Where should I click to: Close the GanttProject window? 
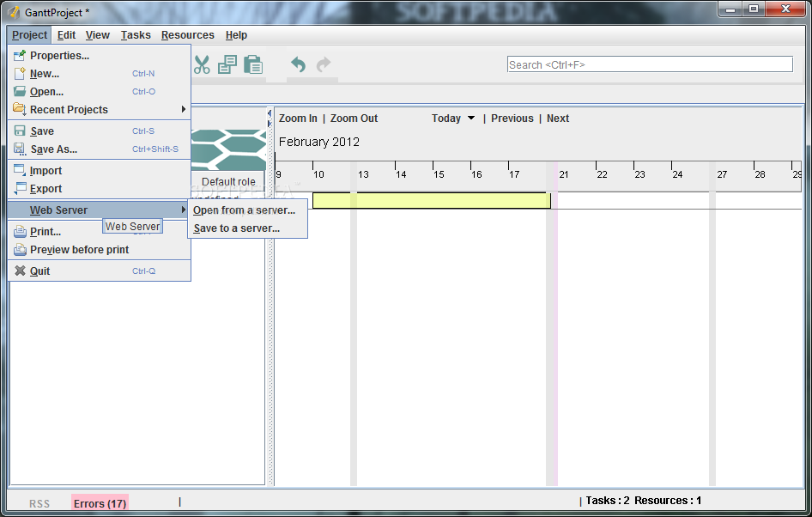[785, 9]
